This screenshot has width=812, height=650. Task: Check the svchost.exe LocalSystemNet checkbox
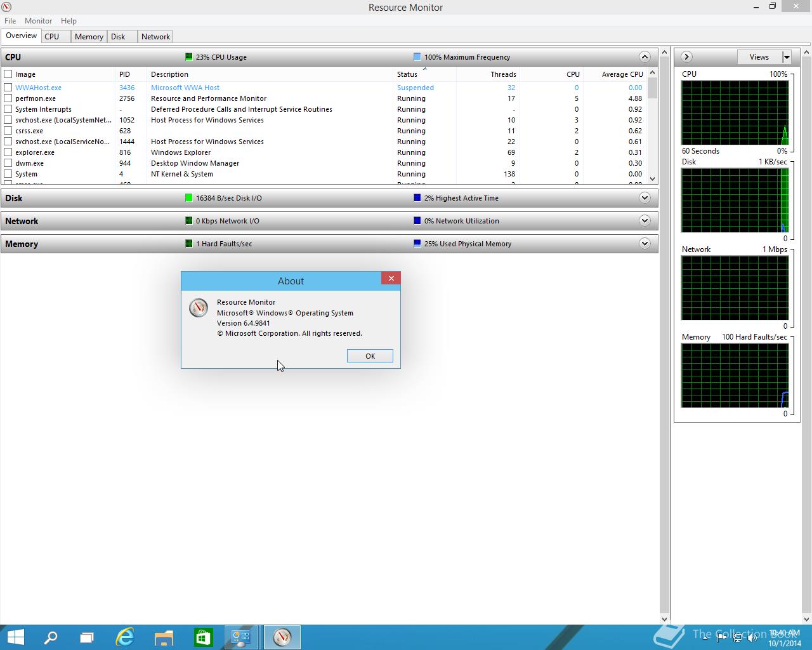click(x=8, y=120)
